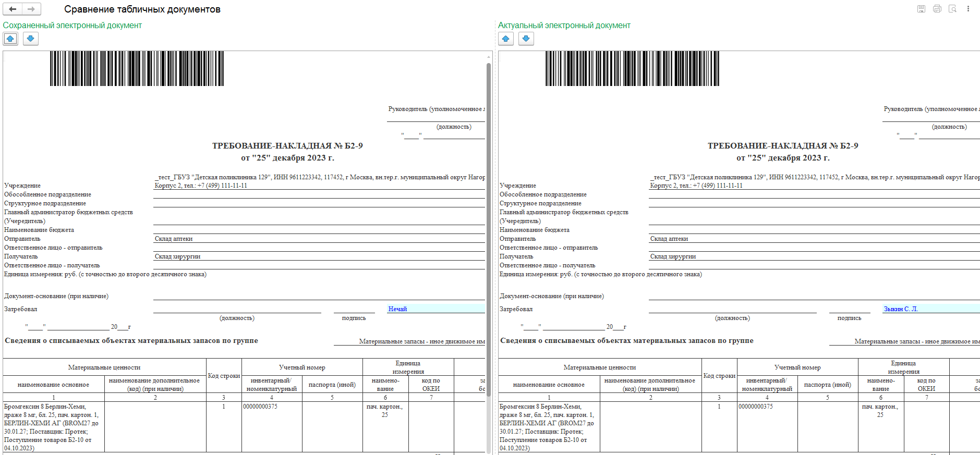Select cell '00000000375' in left document

(272, 426)
